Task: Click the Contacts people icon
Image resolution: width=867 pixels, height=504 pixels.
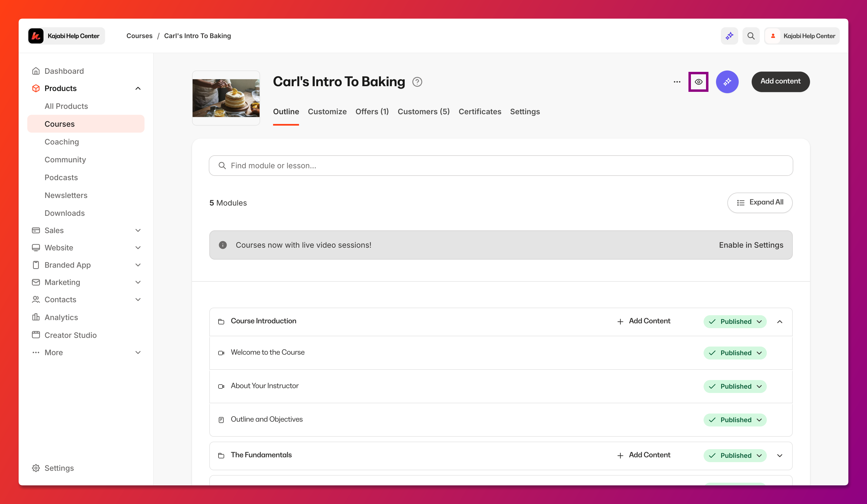Action: coord(36,299)
